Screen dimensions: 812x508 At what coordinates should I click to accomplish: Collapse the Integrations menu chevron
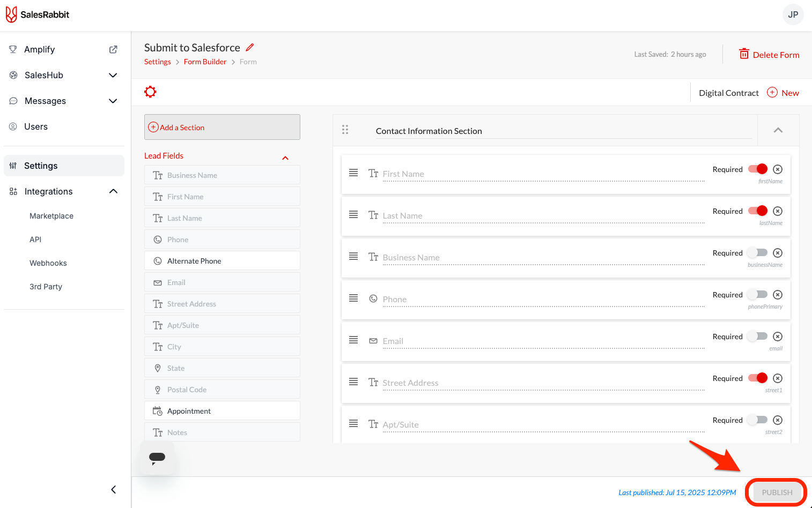coord(113,191)
